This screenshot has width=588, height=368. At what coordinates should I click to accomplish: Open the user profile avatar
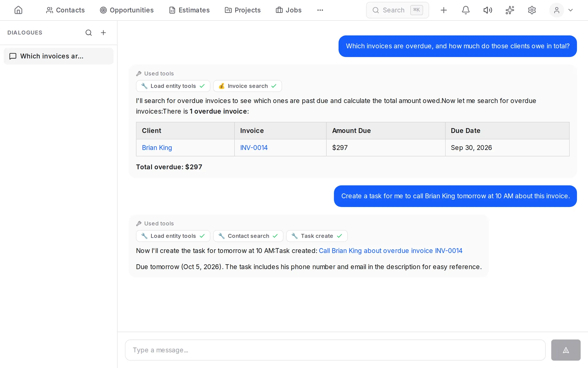pos(556,10)
